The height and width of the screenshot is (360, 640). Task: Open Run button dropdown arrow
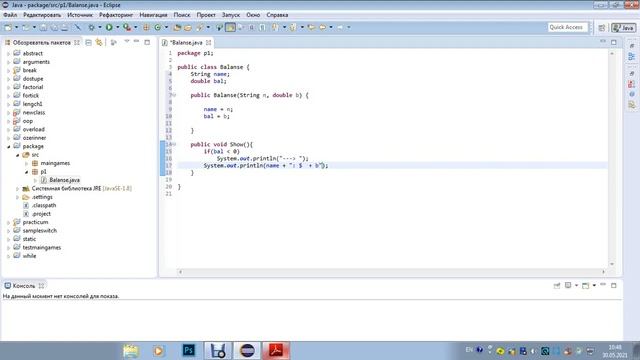pyautogui.click(x=118, y=27)
